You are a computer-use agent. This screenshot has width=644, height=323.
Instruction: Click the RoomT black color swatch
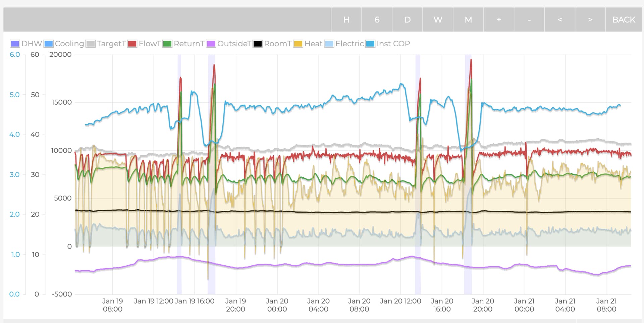[258, 44]
